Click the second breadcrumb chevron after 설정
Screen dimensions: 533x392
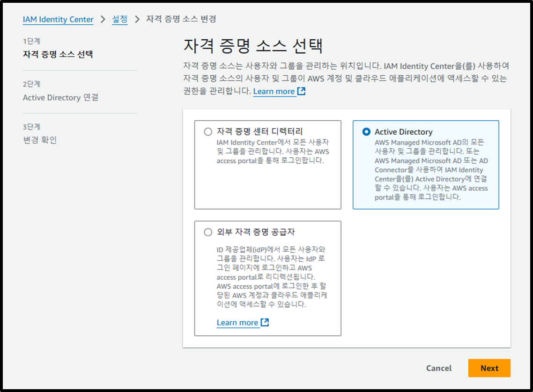tap(137, 19)
